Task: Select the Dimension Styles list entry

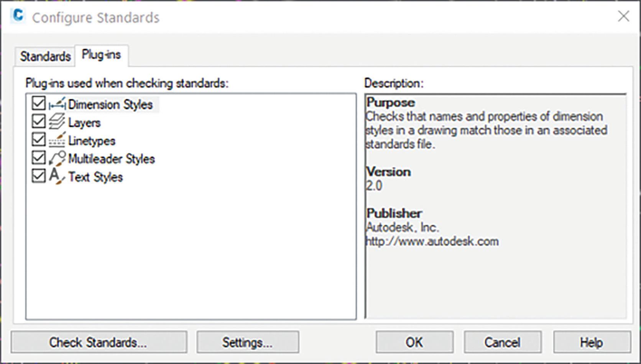Action: tap(110, 105)
